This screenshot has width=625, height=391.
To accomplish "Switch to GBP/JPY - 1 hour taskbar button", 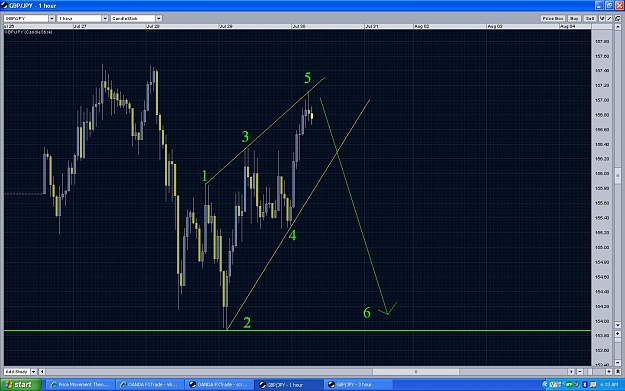I will pos(288,385).
